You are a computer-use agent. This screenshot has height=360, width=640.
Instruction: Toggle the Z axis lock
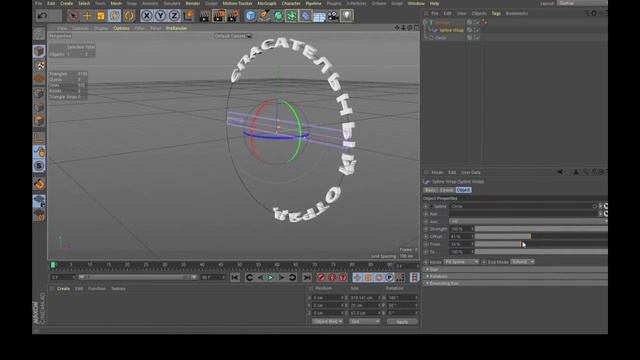tap(174, 16)
